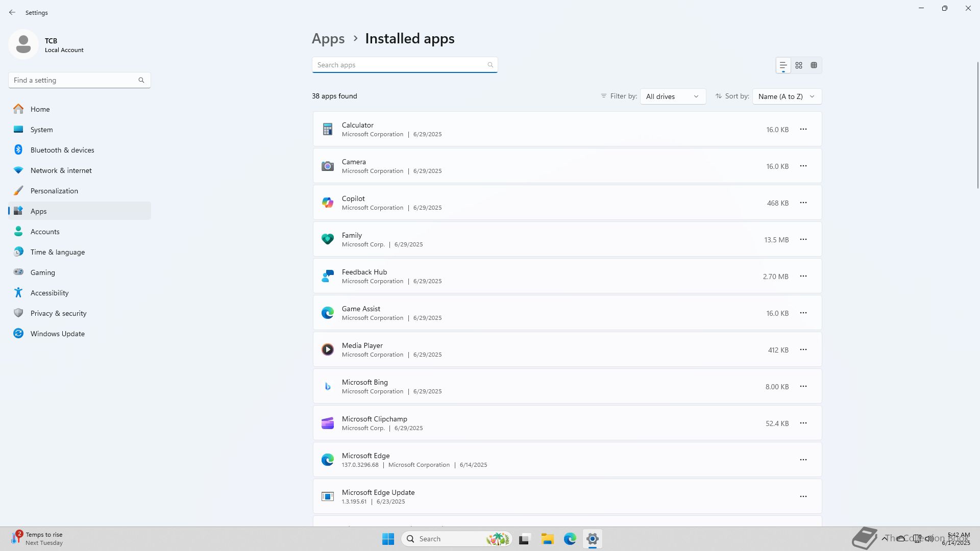This screenshot has height=551, width=980.
Task: Select Bluetooth & devices in sidebar
Action: pyautogui.click(x=62, y=150)
